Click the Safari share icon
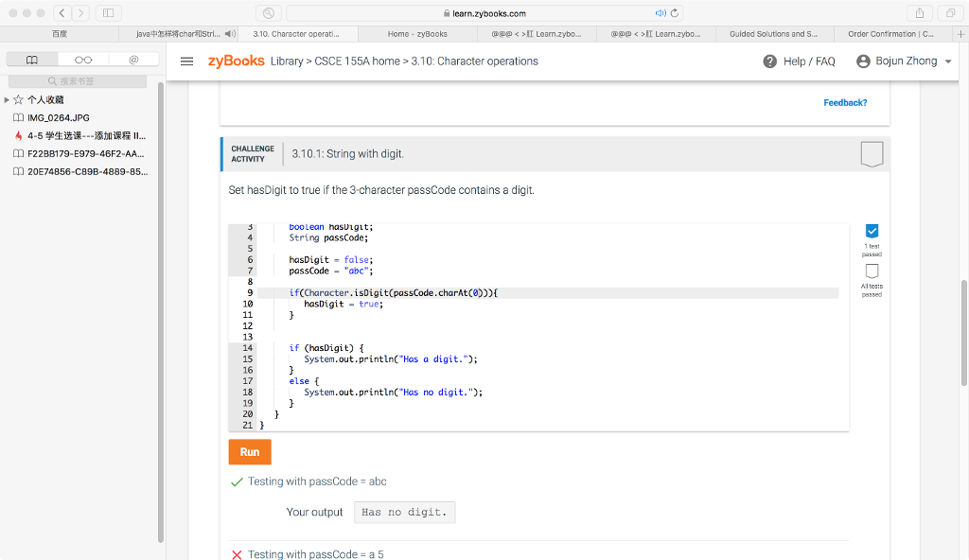 click(x=918, y=13)
